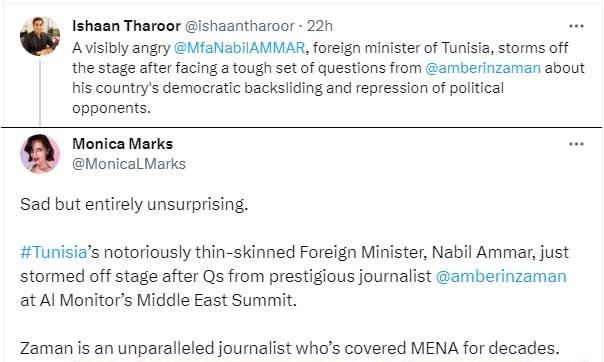Open Monica Marks' profile avatar

pos(40,154)
